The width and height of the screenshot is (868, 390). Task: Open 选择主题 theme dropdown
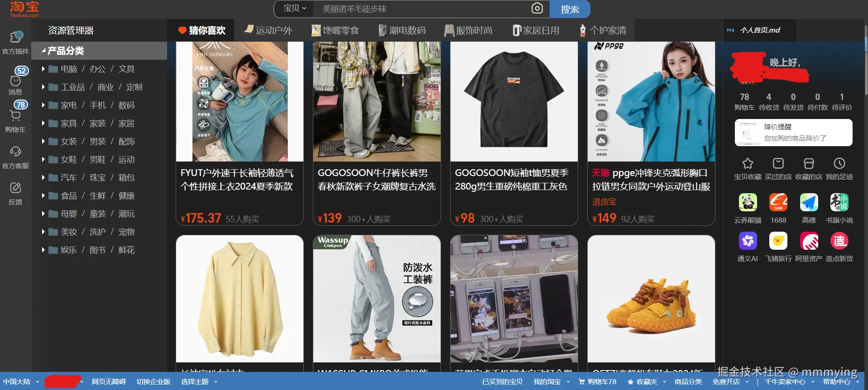(x=199, y=382)
